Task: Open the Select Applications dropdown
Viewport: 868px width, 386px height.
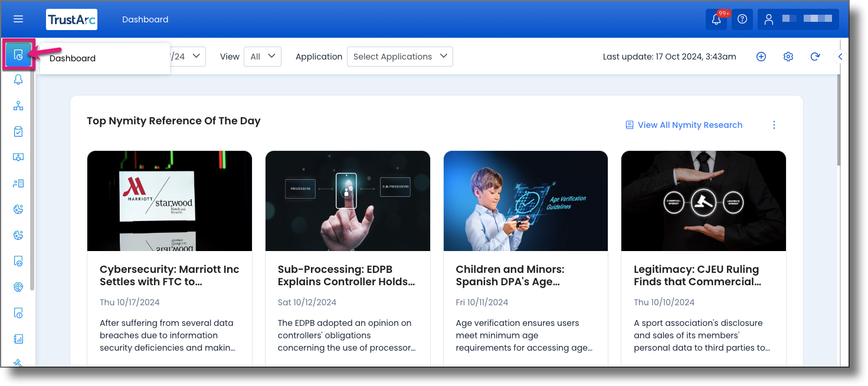Action: point(400,57)
